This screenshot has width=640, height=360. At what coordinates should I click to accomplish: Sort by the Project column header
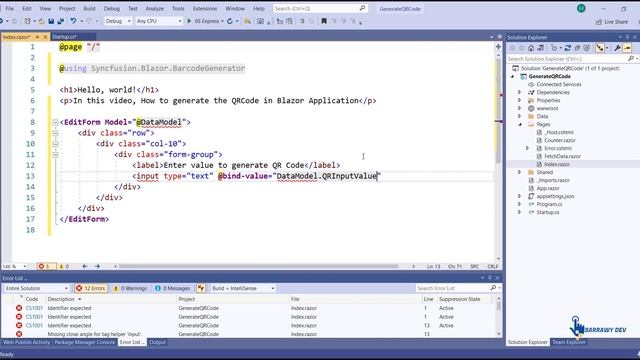[x=187, y=299]
